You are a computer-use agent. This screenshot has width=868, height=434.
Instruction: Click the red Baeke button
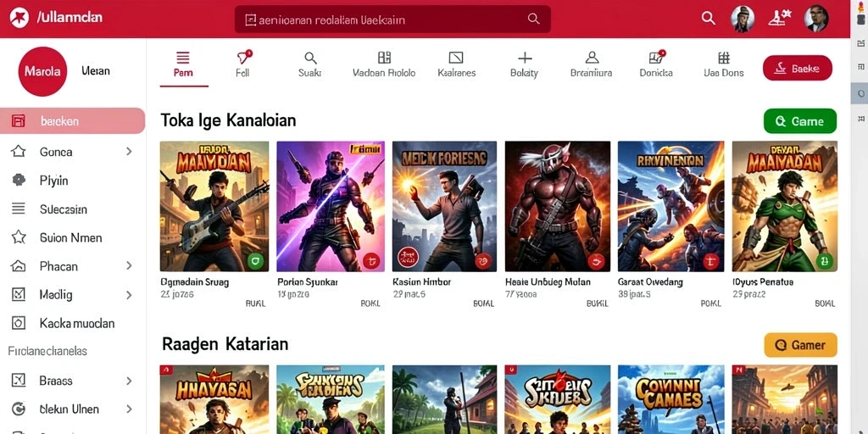tap(797, 68)
